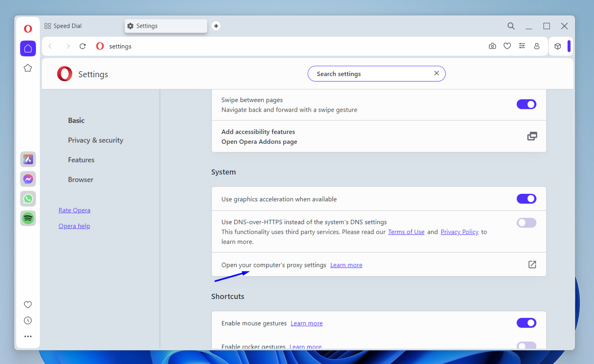Click the Search settings field

point(376,73)
